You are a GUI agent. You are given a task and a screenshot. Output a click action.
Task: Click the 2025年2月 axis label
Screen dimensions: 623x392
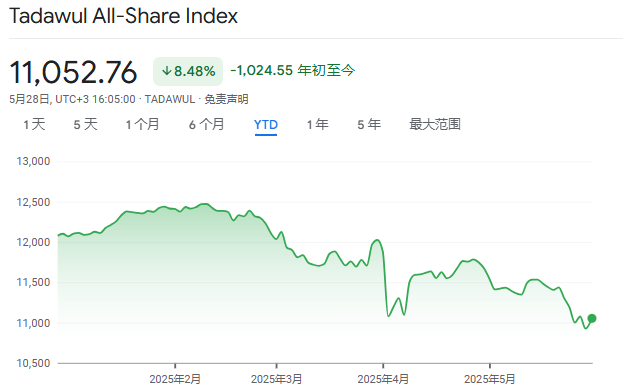175,379
